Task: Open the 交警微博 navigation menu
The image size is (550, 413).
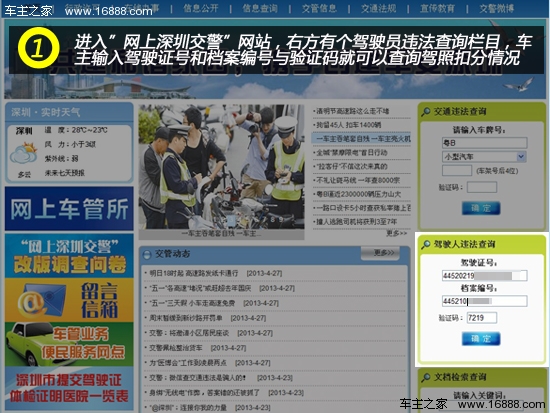Action: click(x=497, y=8)
